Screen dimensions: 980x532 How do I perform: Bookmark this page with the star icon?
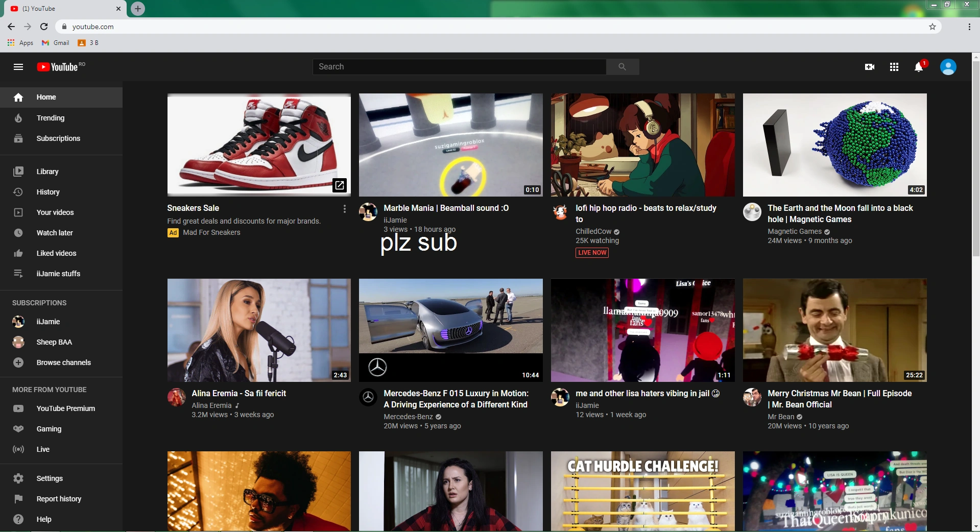pyautogui.click(x=933, y=27)
